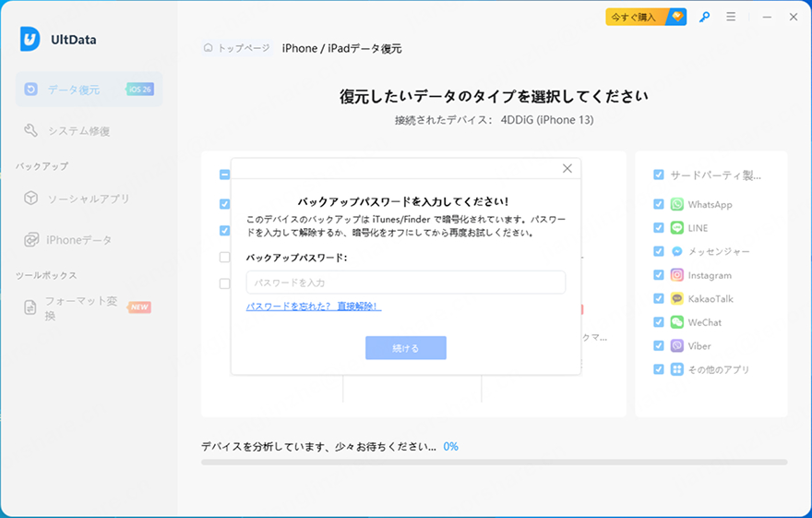Uncheck the メッセンジャー checkbox
This screenshot has height=518, width=812.
pos(658,251)
